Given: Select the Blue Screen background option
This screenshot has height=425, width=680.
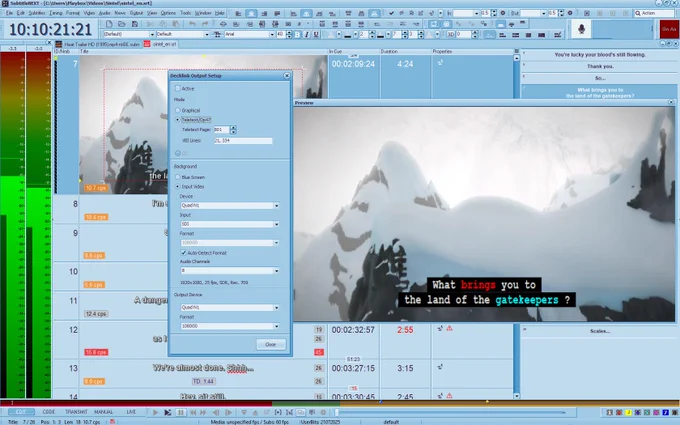Looking at the screenshot, I should click(177, 177).
